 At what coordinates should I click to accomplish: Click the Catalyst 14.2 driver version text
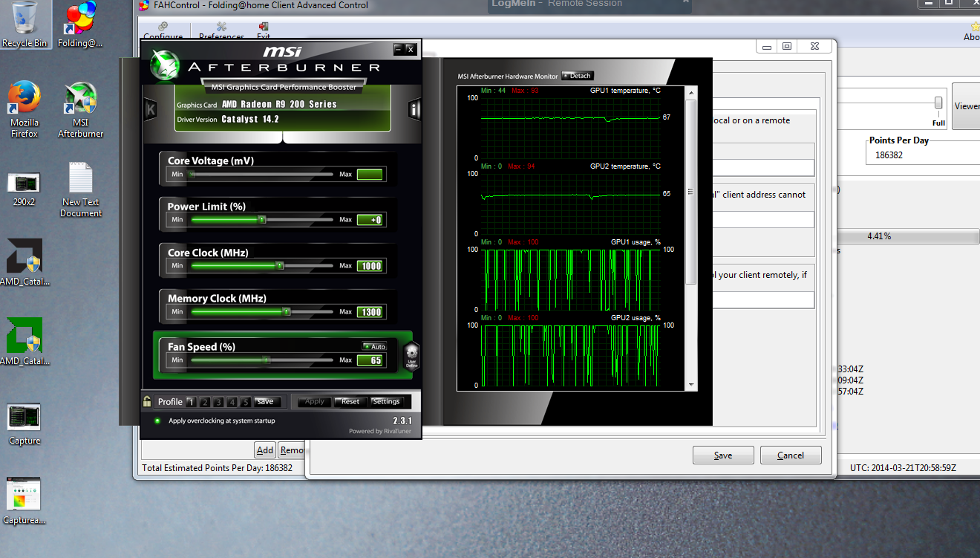tap(249, 119)
